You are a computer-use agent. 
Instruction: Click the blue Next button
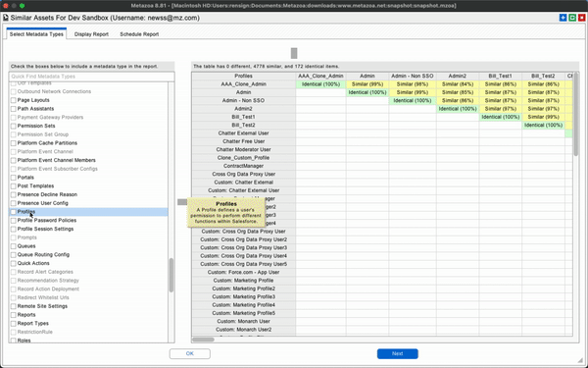[398, 353]
